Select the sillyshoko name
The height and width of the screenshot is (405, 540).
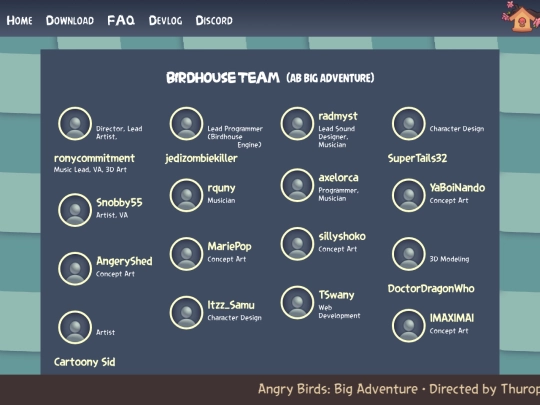point(342,237)
